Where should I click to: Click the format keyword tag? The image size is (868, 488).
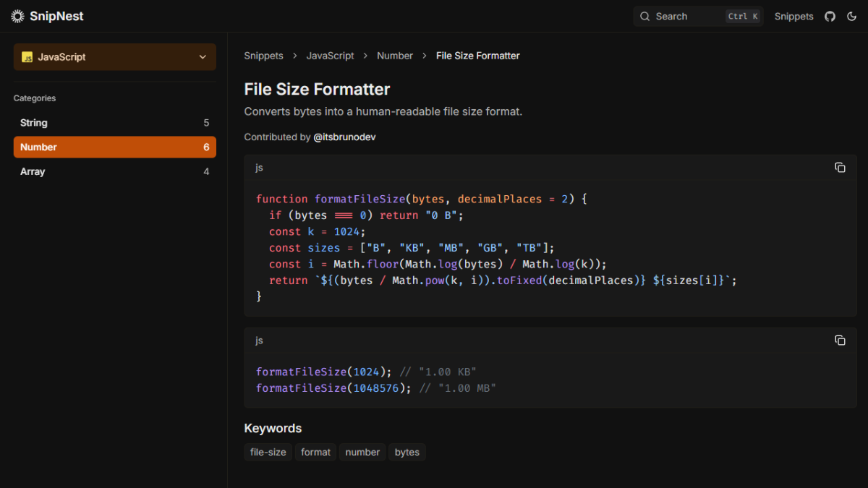point(315,452)
